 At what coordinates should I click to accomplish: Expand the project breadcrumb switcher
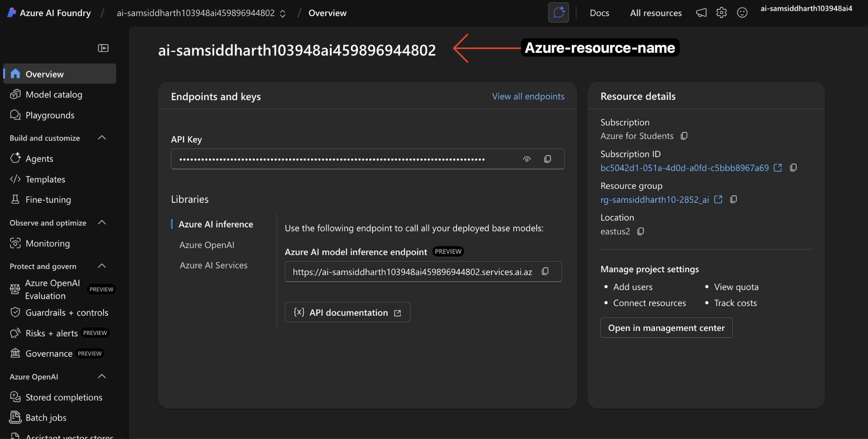282,13
